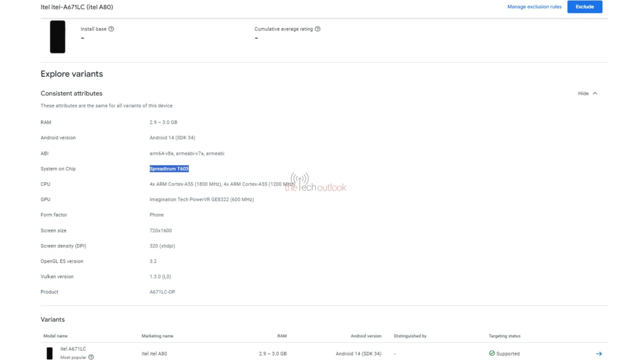Click the Cumulative average rating help icon

point(318,29)
